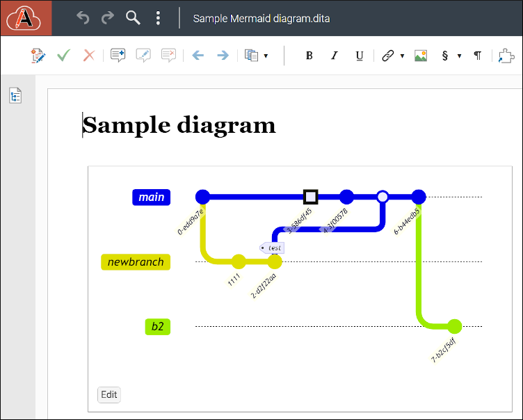
Task: Undo the last action
Action: point(83,18)
